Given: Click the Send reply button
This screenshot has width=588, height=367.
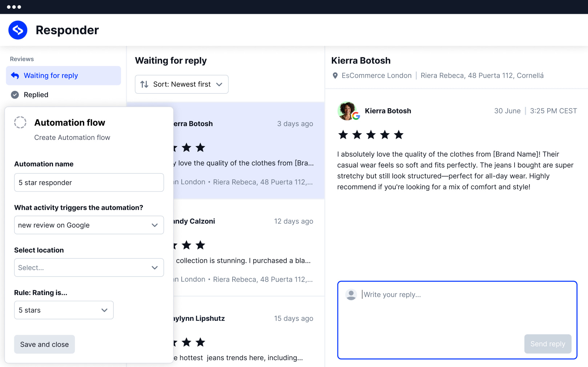Looking at the screenshot, I should click(x=548, y=344).
